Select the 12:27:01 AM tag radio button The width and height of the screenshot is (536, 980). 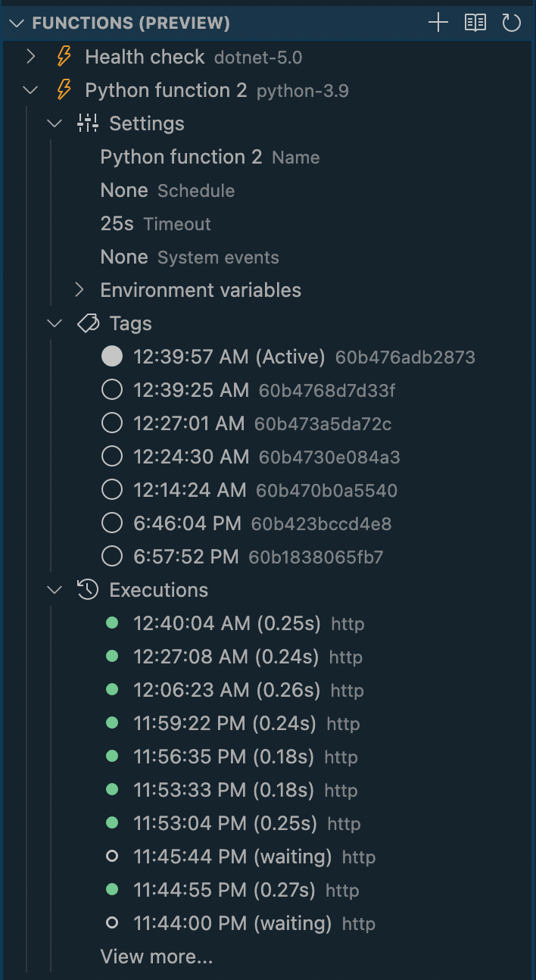click(x=112, y=423)
